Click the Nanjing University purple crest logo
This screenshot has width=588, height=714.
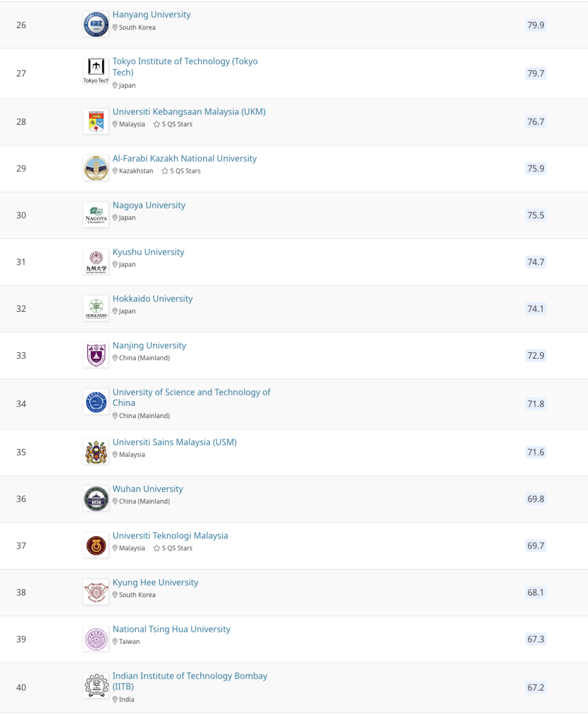tap(96, 355)
